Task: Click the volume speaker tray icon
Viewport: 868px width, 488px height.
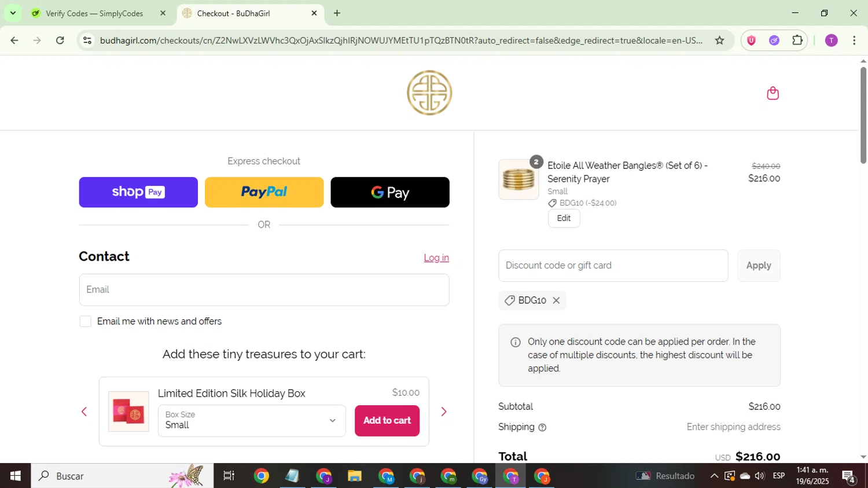Action: (760, 476)
